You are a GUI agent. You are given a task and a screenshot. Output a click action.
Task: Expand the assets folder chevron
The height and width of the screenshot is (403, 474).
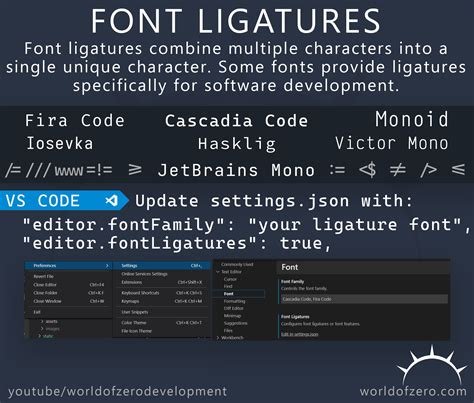pos(42,321)
